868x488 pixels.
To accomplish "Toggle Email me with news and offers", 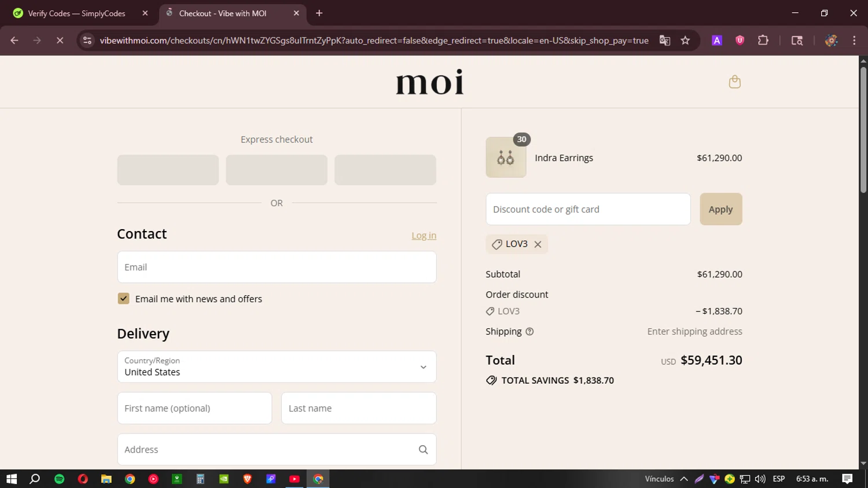I will [x=123, y=299].
